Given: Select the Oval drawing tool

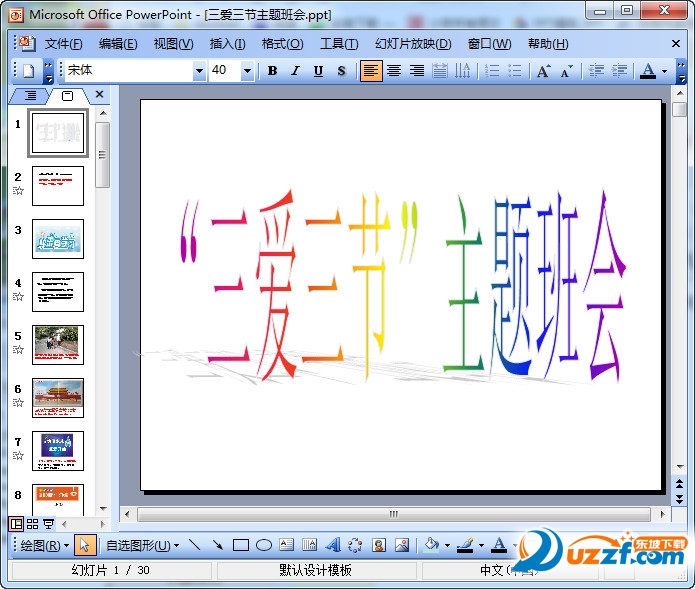Looking at the screenshot, I should 264,545.
